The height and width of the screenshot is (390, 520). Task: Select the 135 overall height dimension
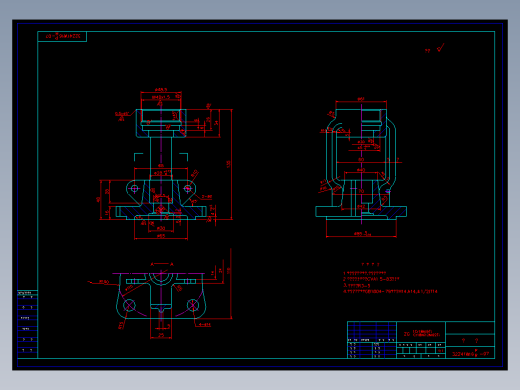pyautogui.click(x=229, y=164)
